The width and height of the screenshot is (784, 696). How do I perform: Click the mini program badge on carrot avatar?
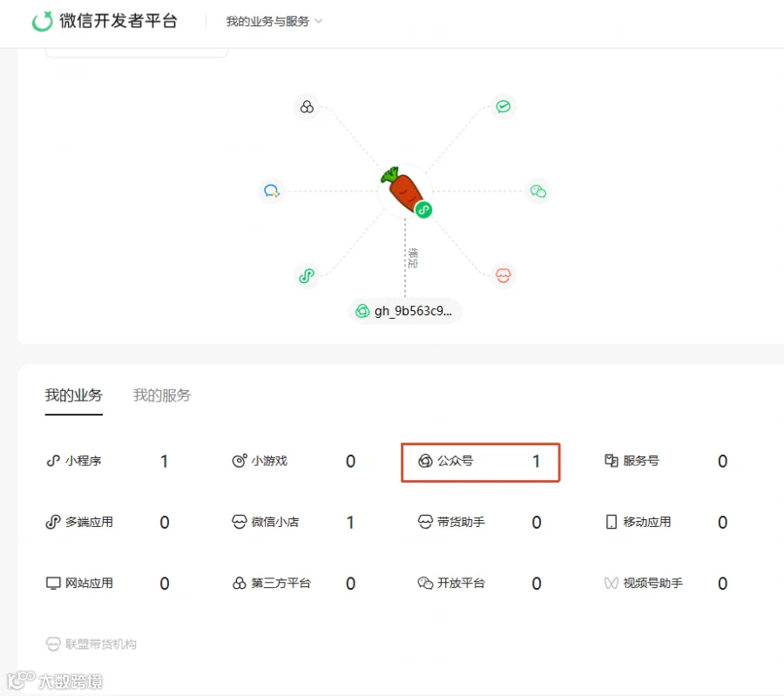coord(424,210)
